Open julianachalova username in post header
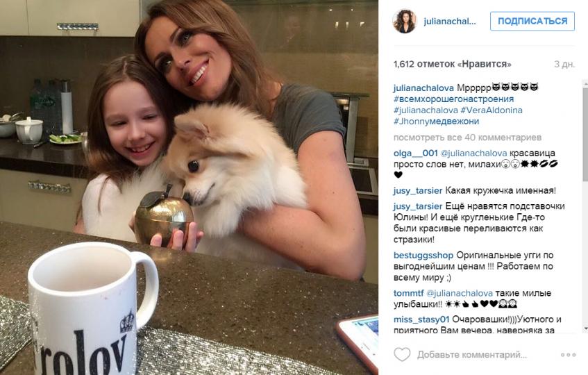 (x=450, y=22)
